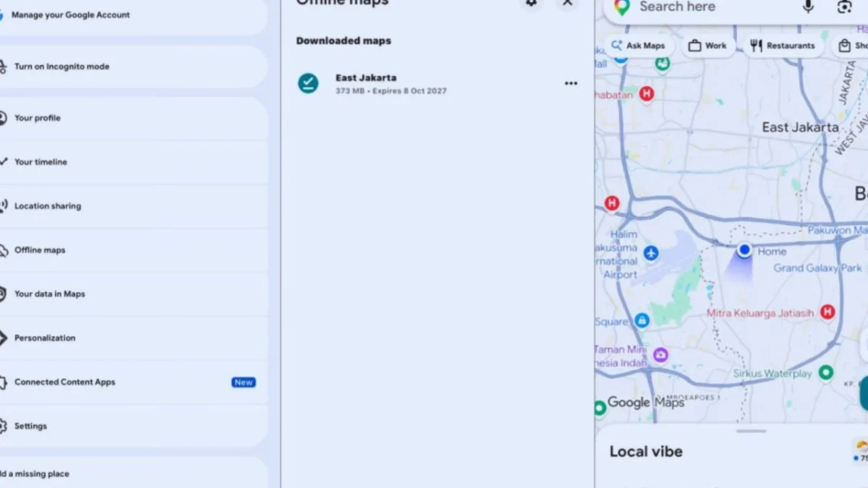Click the New badge on Connected Content Apps
This screenshot has height=488, width=868.
click(x=243, y=382)
